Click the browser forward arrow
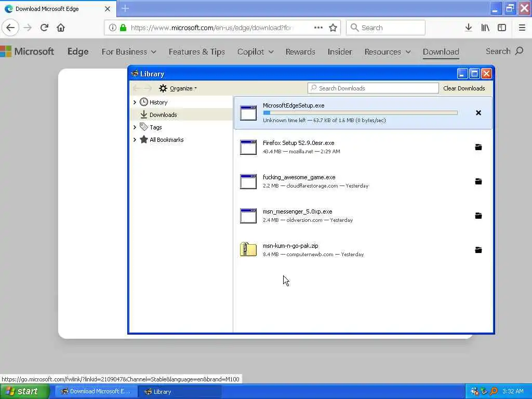Screen dimensions: 532x399 [28, 28]
